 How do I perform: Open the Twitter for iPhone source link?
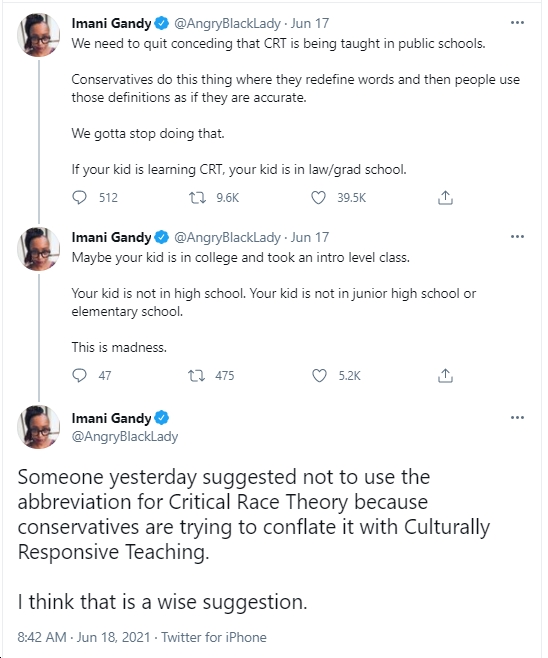pyautogui.click(x=214, y=637)
